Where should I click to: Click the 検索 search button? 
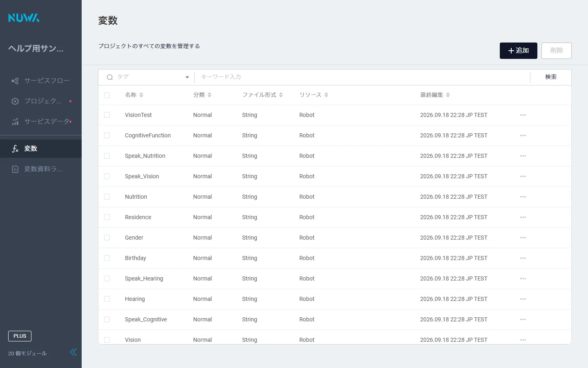click(551, 77)
